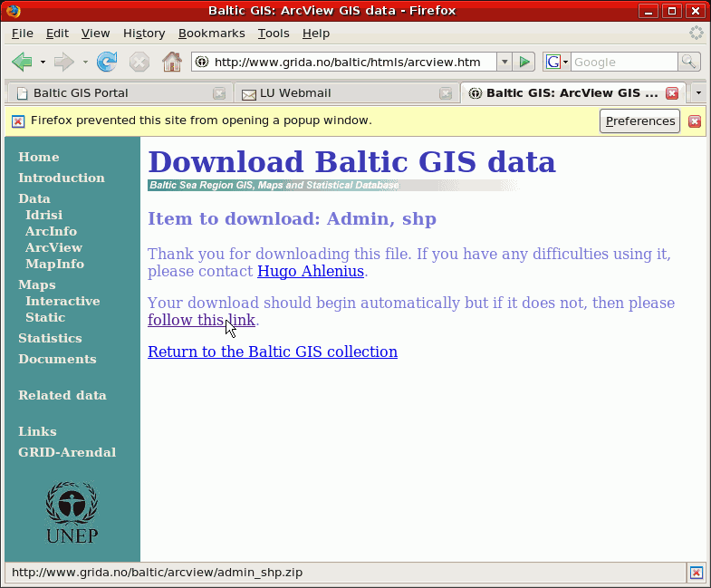
Task: Open the Maps sidebar link
Action: [x=37, y=284]
